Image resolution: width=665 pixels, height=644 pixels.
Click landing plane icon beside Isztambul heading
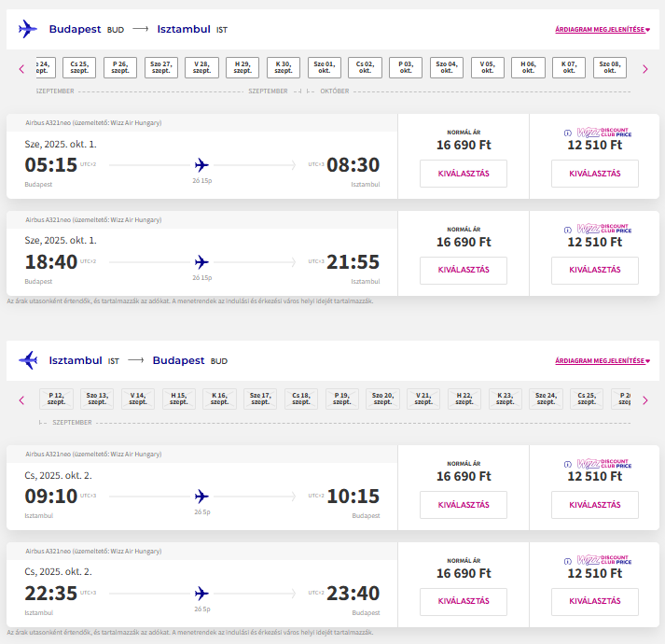point(28,360)
